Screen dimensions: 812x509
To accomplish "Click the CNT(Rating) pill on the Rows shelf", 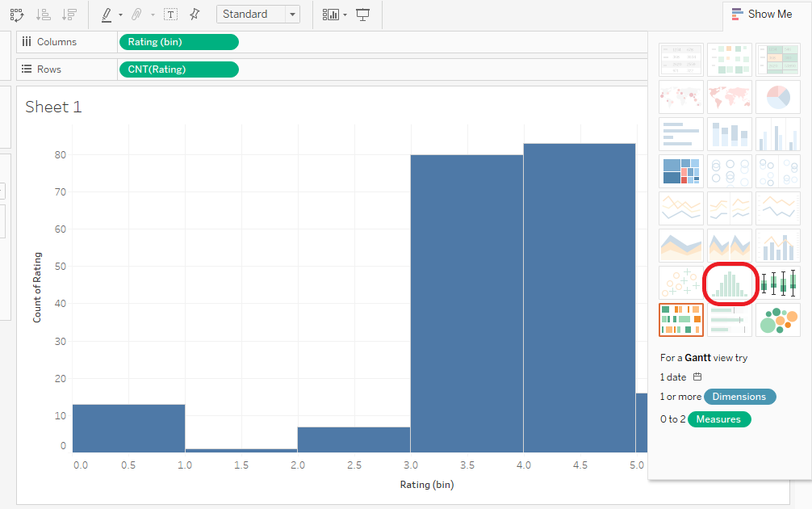I will coord(178,69).
